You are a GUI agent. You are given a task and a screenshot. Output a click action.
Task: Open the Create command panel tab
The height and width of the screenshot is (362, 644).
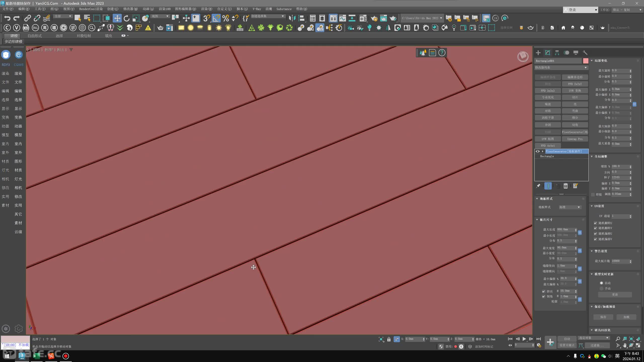[538, 53]
